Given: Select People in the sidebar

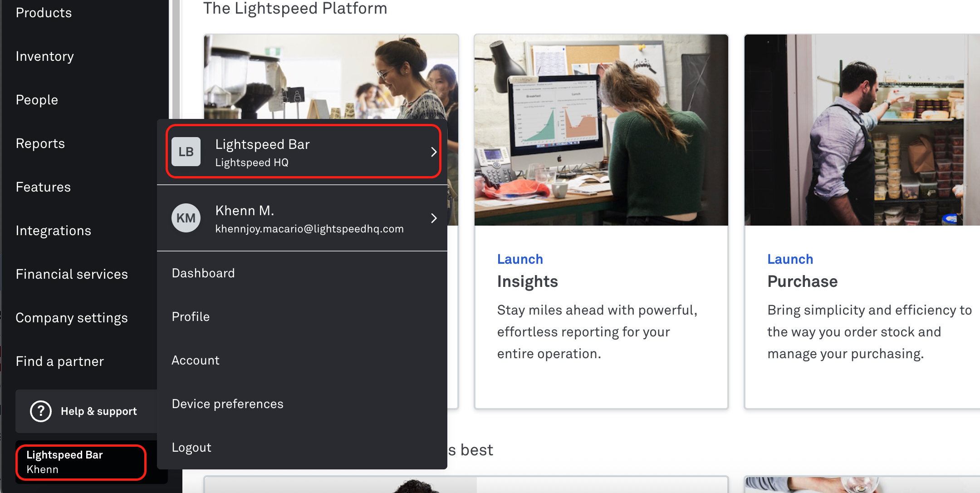Looking at the screenshot, I should pos(37,100).
